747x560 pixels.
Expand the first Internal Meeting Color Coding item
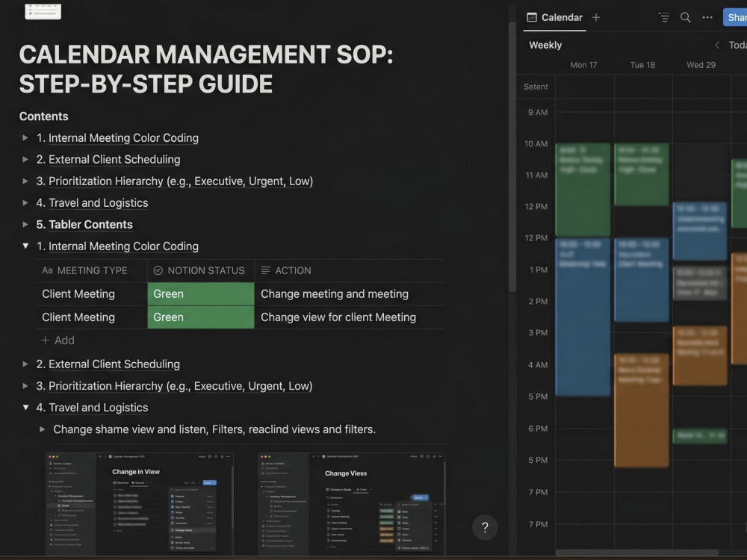tap(25, 137)
